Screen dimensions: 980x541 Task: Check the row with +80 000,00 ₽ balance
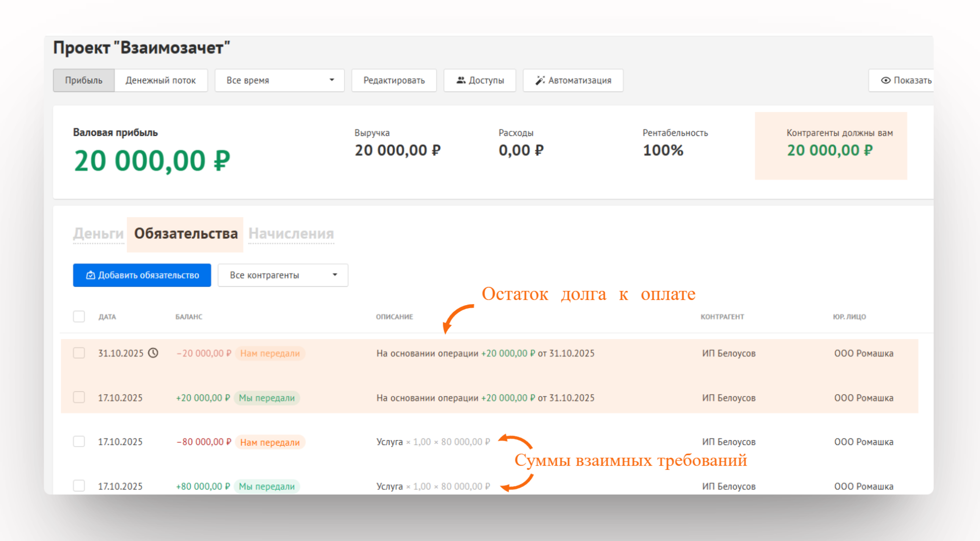tap(79, 486)
